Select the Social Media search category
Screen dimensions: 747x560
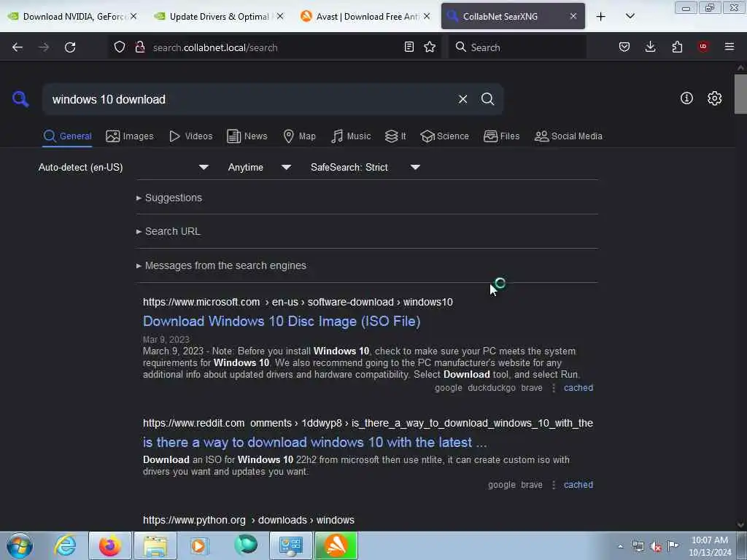tap(568, 136)
